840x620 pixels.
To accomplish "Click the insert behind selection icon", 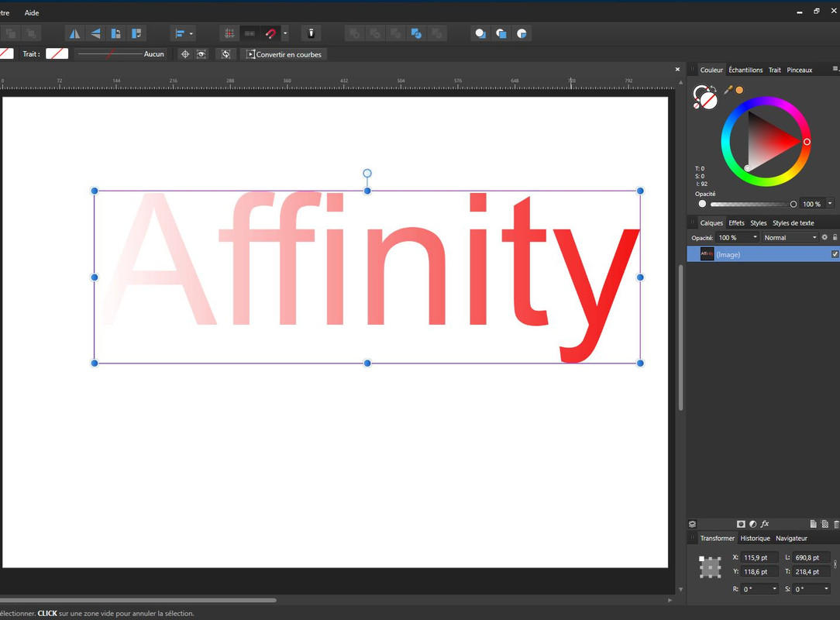I will click(480, 34).
